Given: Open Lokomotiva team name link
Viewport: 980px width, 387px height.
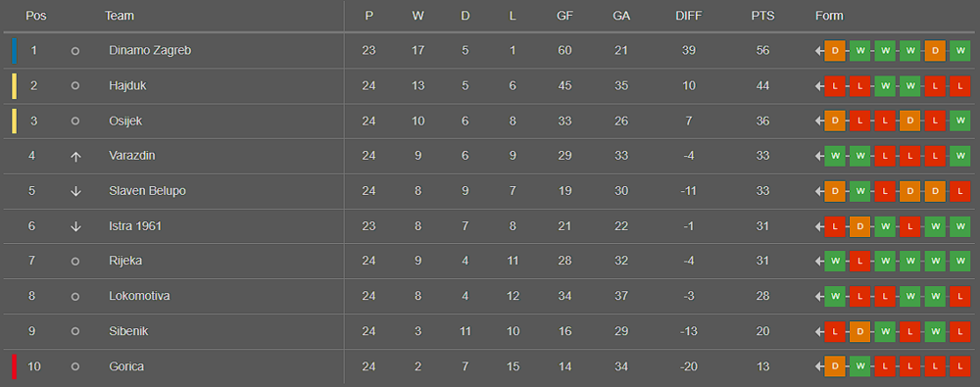Looking at the screenshot, I should point(139,296).
